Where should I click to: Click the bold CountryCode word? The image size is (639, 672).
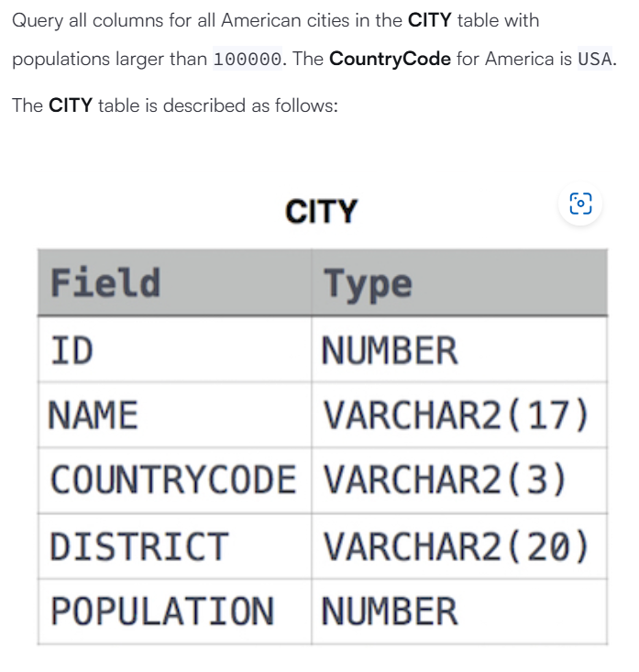[390, 59]
